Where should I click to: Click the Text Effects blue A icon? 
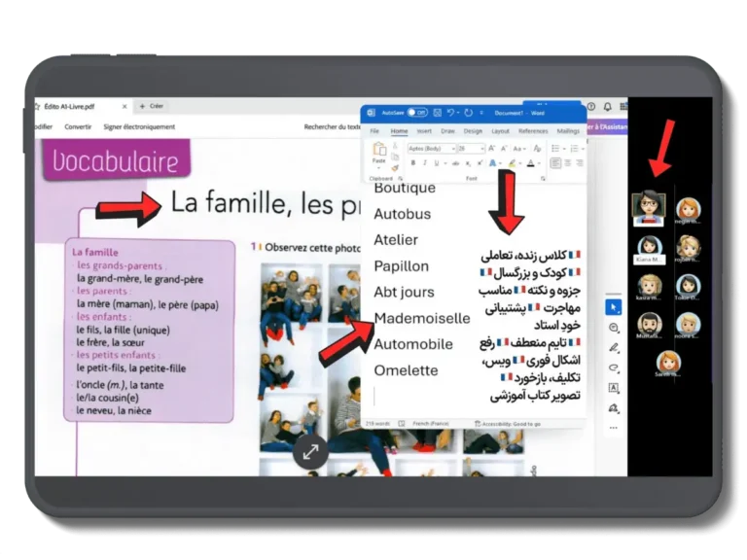492,163
